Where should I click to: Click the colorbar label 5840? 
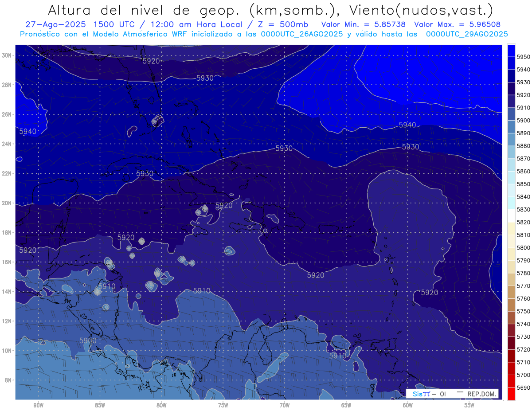pos(524,197)
